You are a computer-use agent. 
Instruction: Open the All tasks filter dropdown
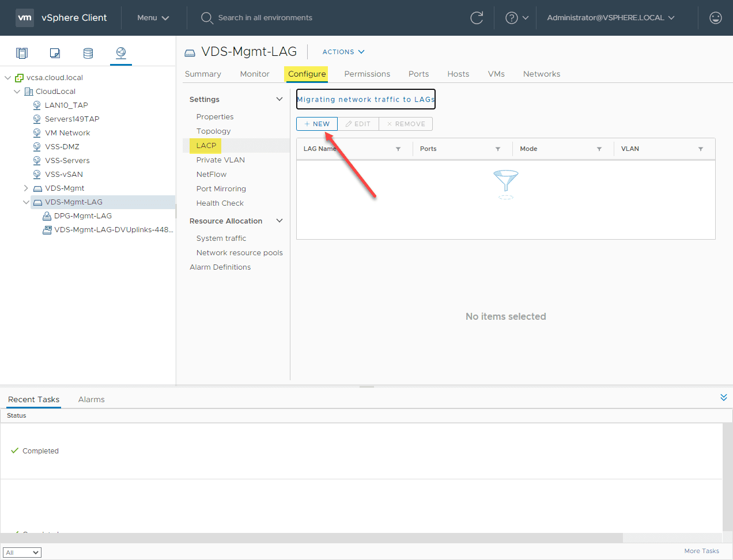tap(22, 553)
